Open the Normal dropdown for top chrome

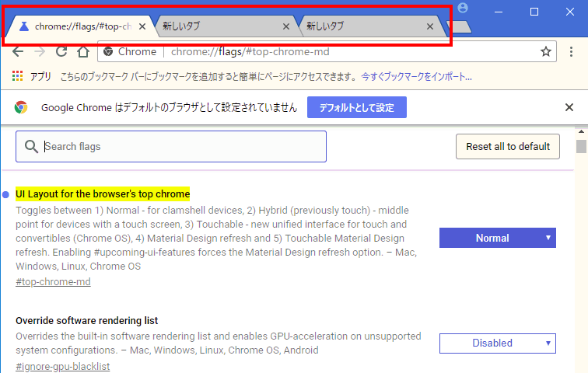pos(498,238)
